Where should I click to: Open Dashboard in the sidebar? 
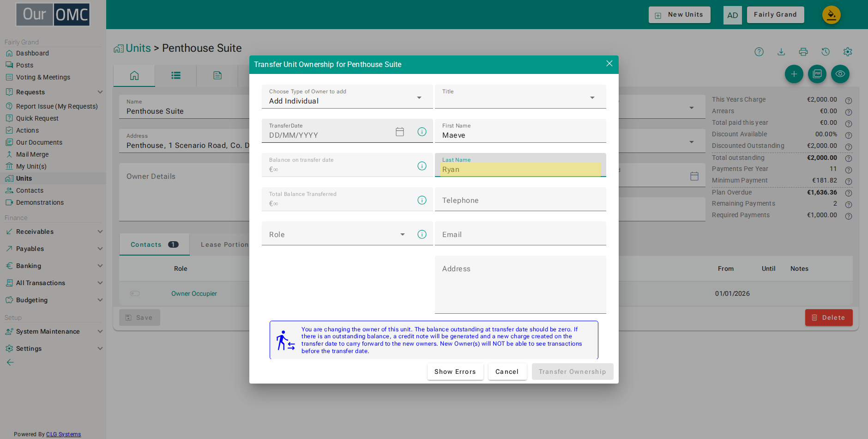pyautogui.click(x=32, y=53)
